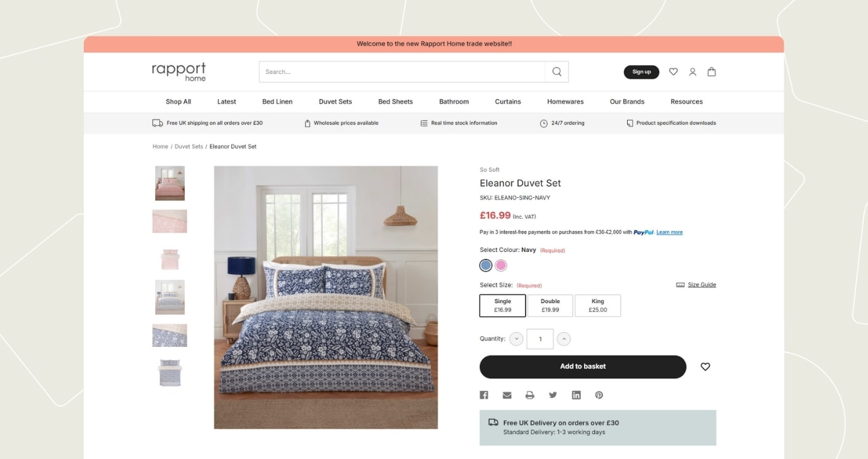Open the user account icon
Screen dimensions: 868x459
(x=692, y=71)
